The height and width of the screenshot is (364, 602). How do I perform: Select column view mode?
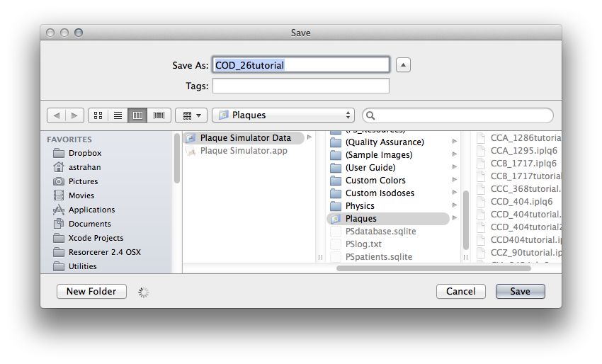(138, 115)
